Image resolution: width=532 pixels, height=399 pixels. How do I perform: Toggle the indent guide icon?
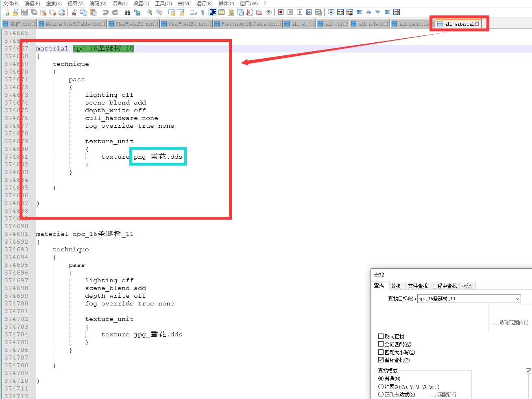pyautogui.click(x=213, y=12)
